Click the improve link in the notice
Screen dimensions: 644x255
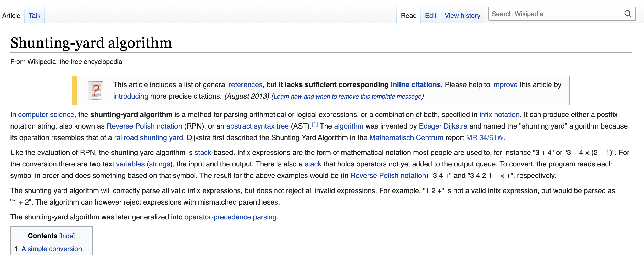pos(505,85)
